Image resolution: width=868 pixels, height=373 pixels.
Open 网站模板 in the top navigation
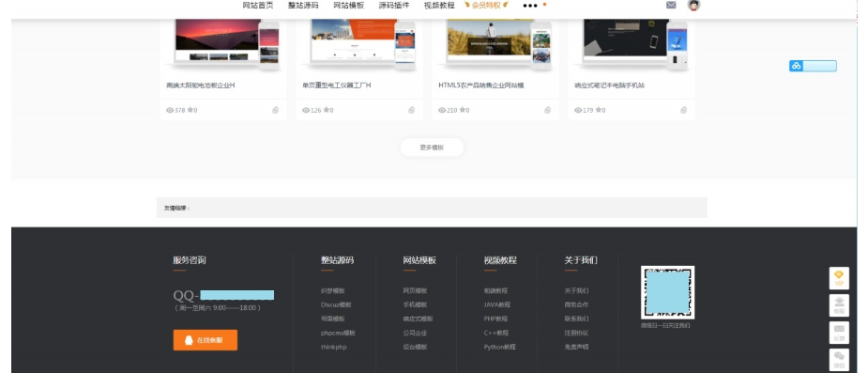[349, 6]
